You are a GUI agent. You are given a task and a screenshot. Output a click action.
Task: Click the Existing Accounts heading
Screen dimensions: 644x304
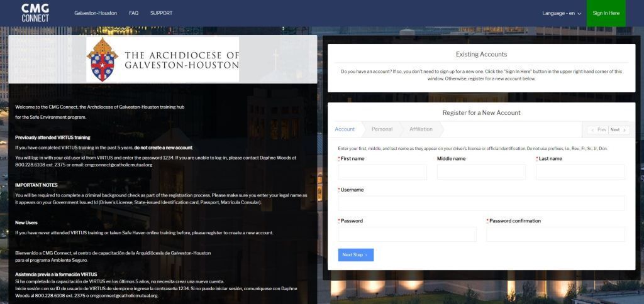click(x=481, y=54)
